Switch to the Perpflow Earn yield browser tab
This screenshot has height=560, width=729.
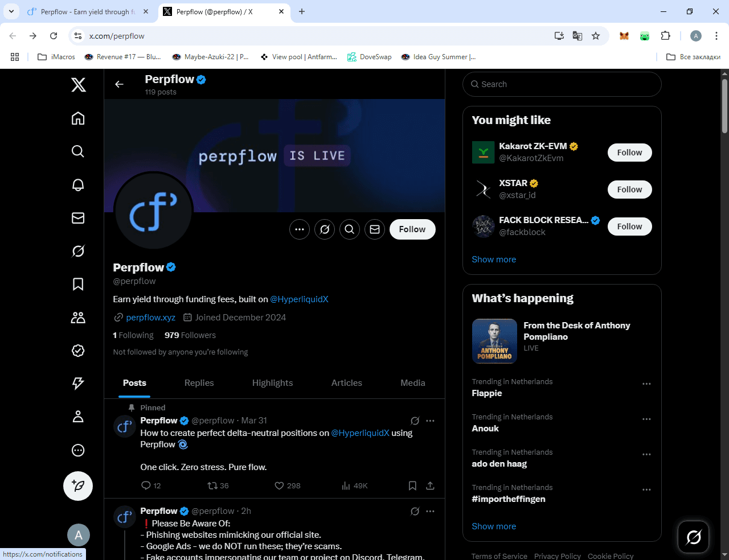pos(88,11)
